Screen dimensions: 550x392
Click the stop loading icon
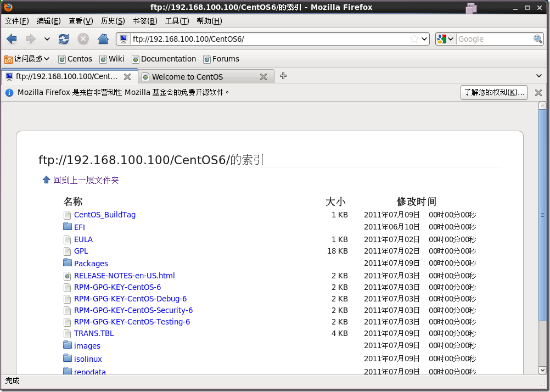[x=83, y=39]
